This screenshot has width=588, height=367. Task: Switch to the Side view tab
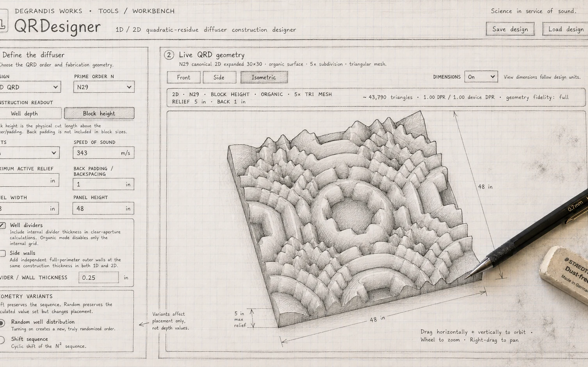click(x=219, y=77)
